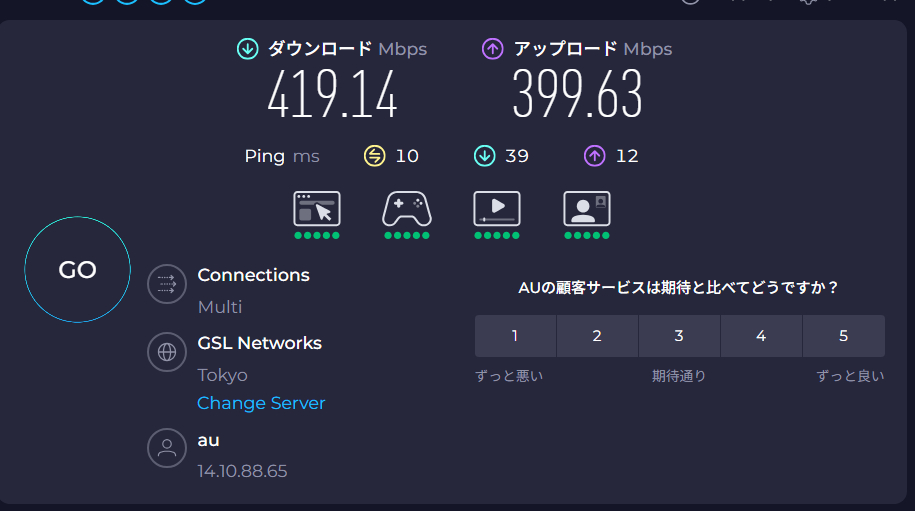The image size is (915, 511).
Task: Rate AU customer service as 1
Action: pos(515,336)
